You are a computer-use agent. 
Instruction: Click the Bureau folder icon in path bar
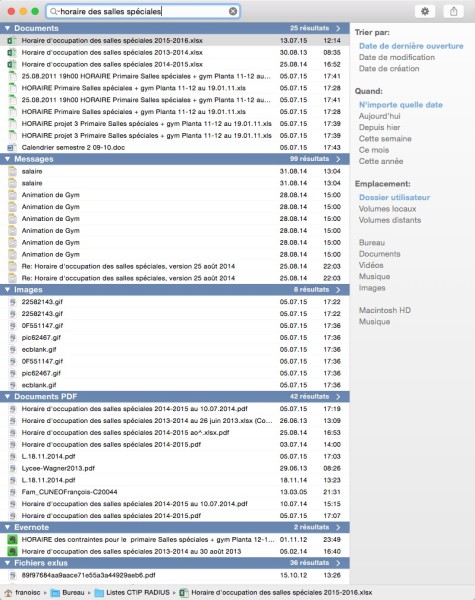point(56,593)
